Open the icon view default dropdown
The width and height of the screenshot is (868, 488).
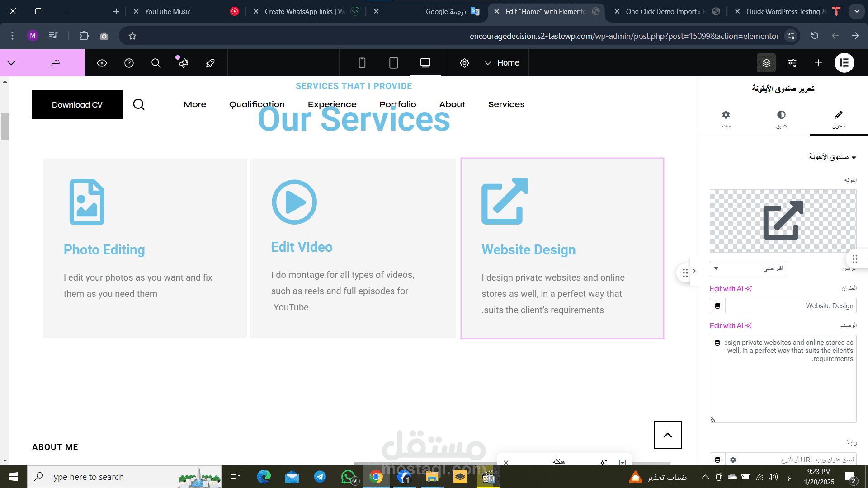coord(748,268)
